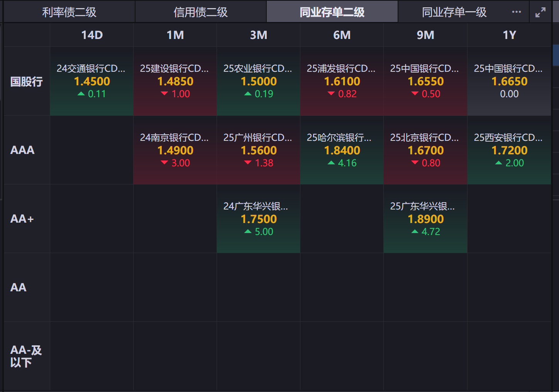
Task: Click the 9M column header
Action: pyautogui.click(x=425, y=35)
